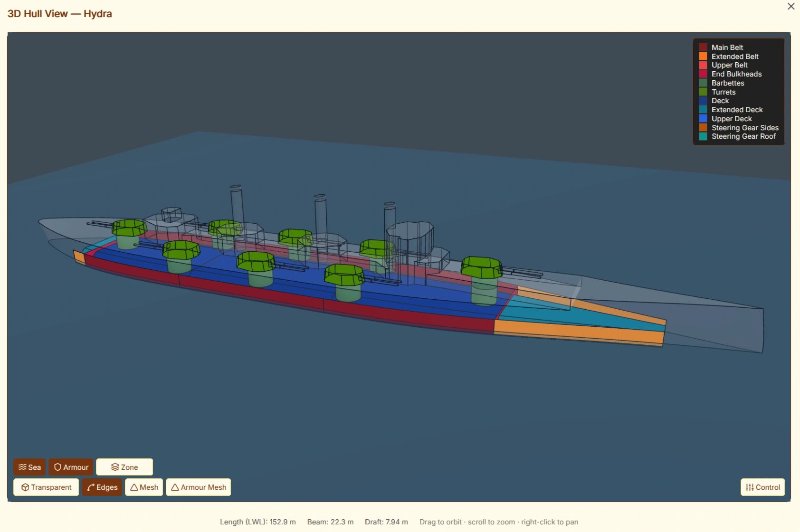
Task: Click the aft-most green turret on the hull
Action: [x=482, y=267]
